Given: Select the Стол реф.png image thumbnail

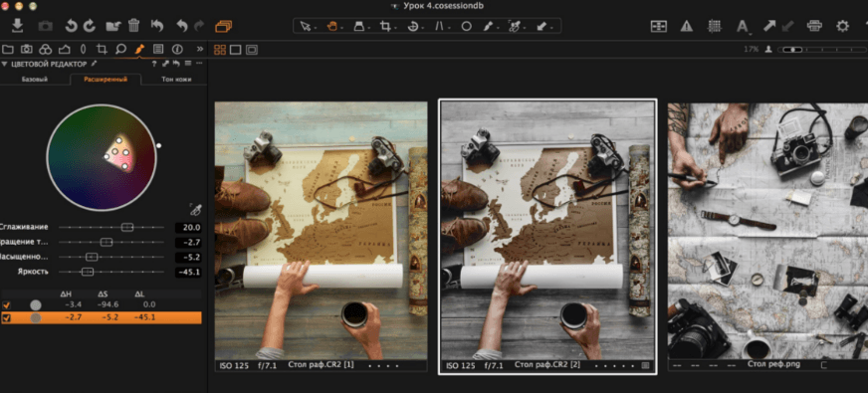Looking at the screenshot, I should coord(767,236).
